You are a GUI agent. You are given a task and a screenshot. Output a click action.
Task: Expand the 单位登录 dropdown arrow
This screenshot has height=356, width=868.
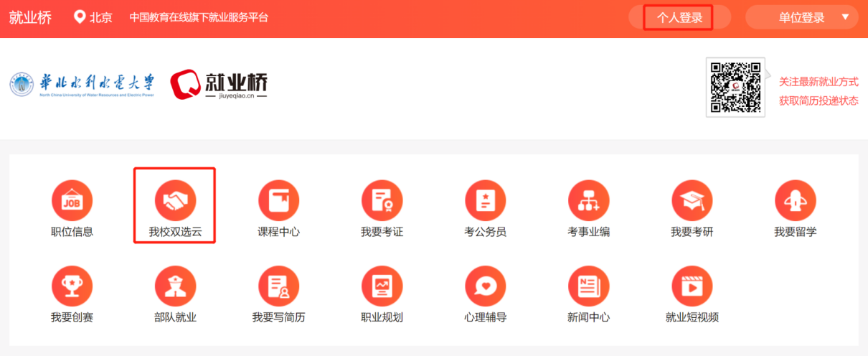click(845, 17)
